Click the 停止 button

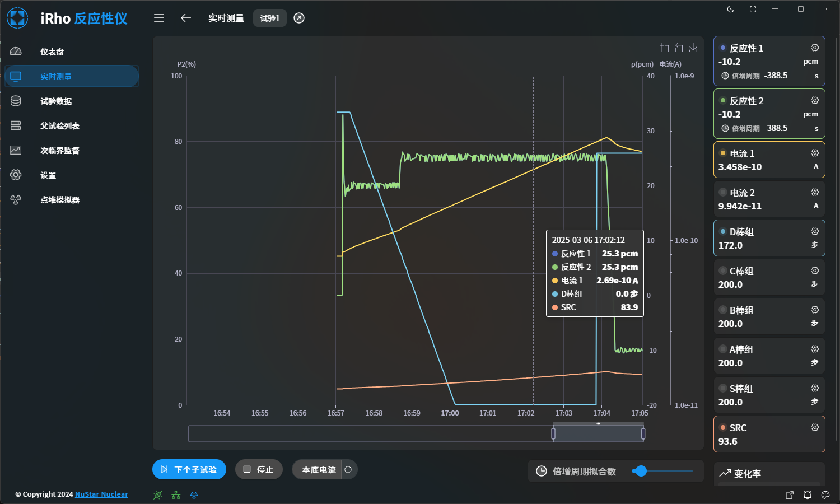click(259, 469)
